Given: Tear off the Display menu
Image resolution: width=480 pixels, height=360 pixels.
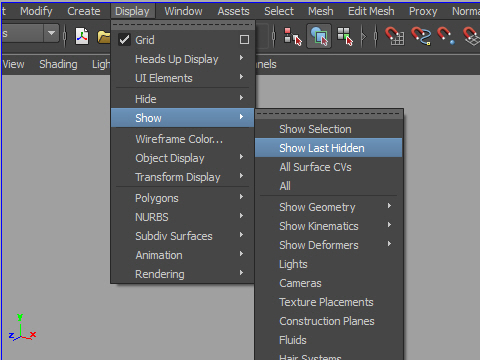Looking at the screenshot, I should [183, 24].
